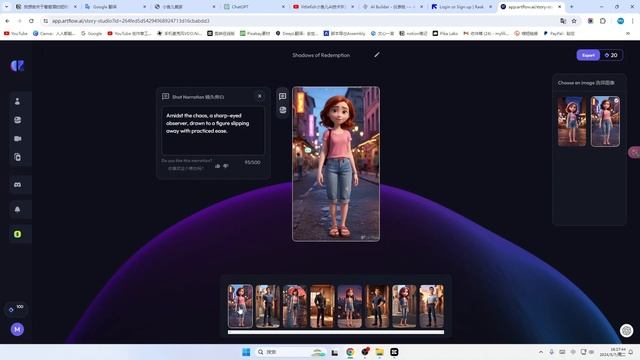The height and width of the screenshot is (360, 640).
Task: Open CapCut from the taskbar
Action: tap(394, 352)
